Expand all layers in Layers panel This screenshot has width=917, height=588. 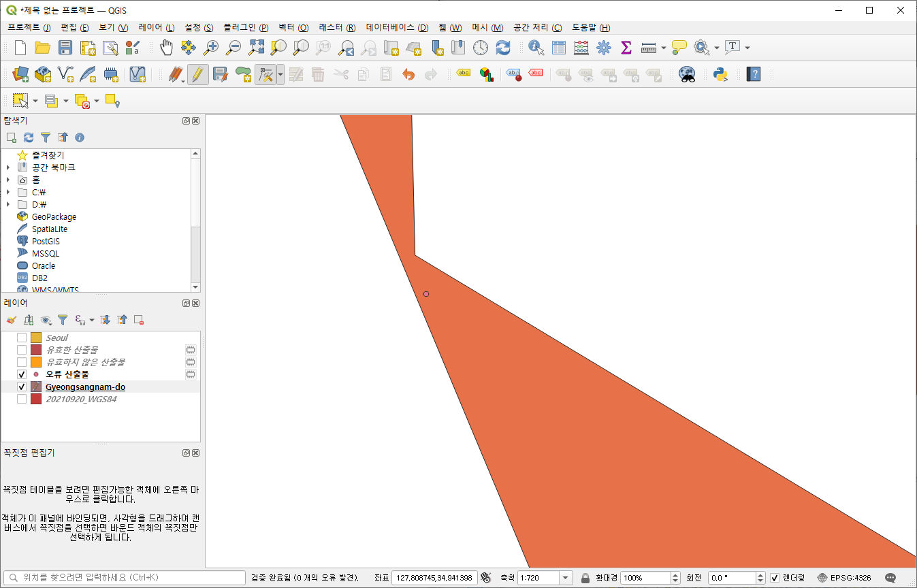[106, 320]
